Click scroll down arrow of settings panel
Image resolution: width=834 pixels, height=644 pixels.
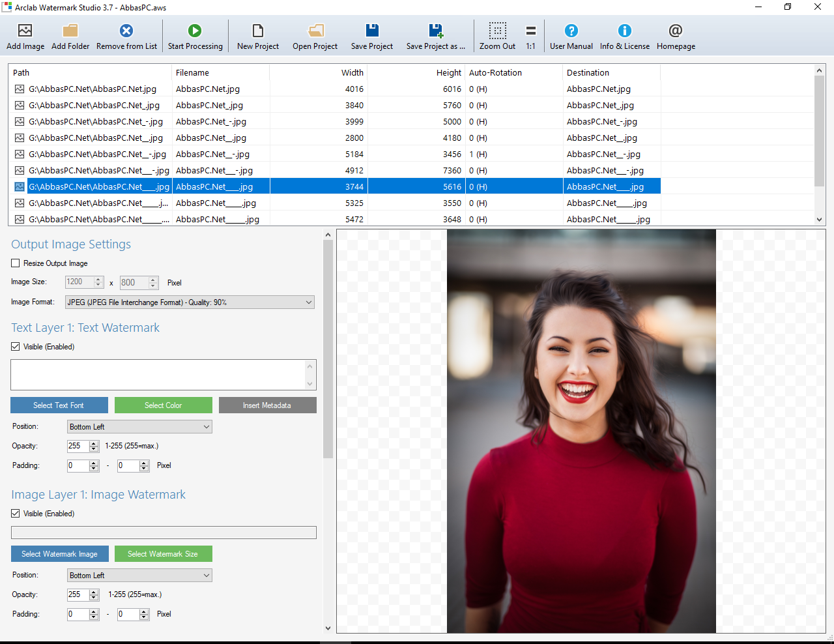(x=328, y=628)
